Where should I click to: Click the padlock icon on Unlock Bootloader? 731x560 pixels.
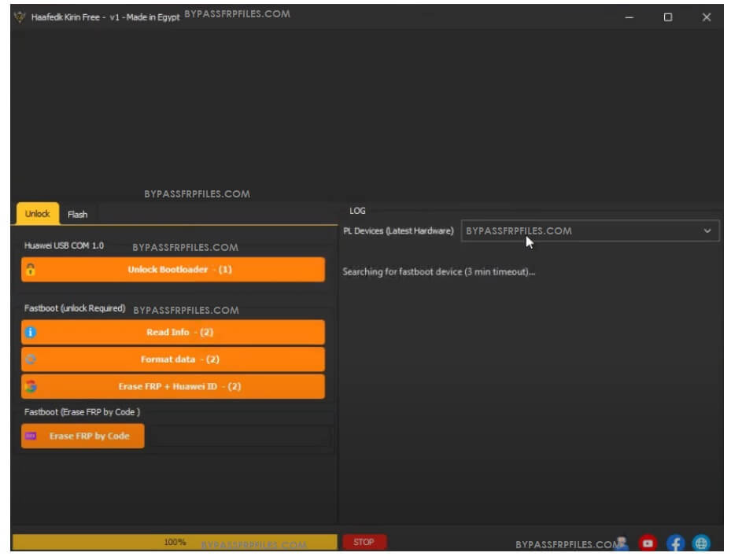pyautogui.click(x=30, y=269)
